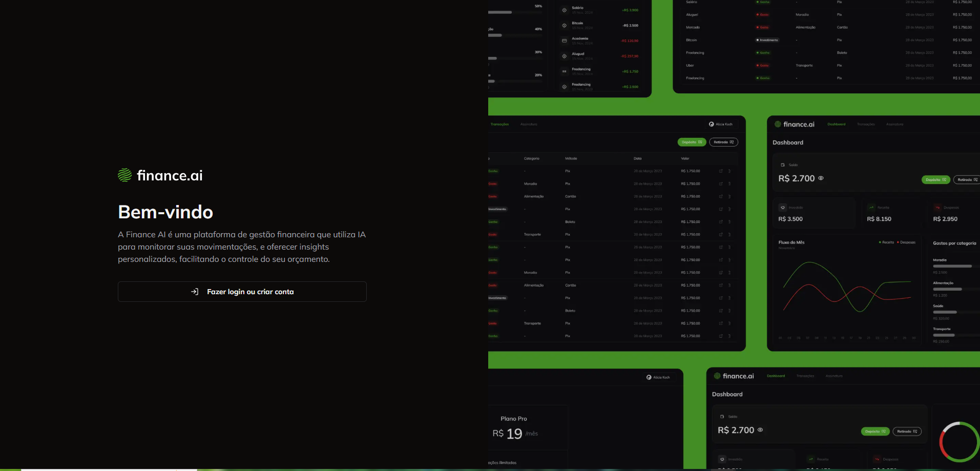Open the Assinatura tab beside the green Transações tab

529,124
